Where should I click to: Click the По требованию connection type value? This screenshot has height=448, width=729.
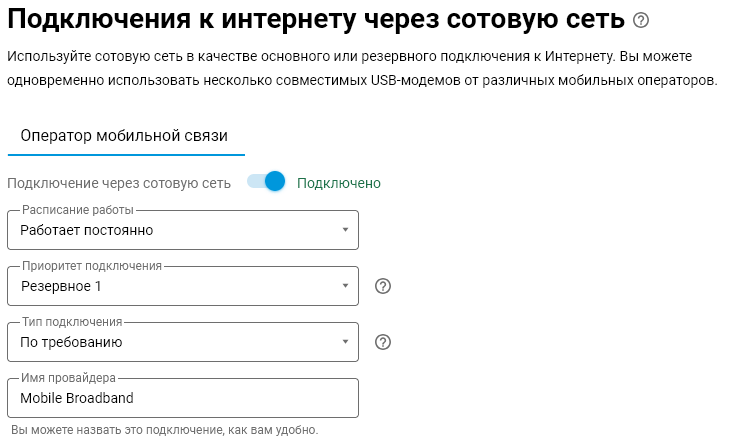pyautogui.click(x=71, y=342)
